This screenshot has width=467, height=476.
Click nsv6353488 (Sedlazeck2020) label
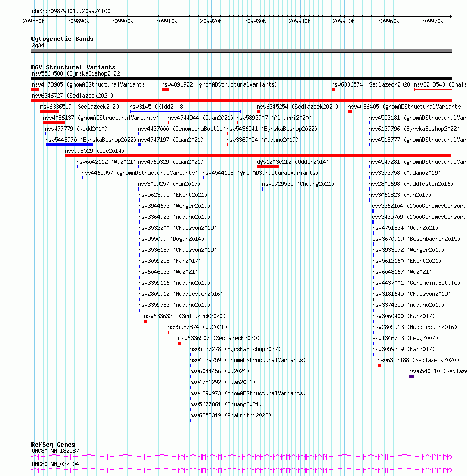pyautogui.click(x=418, y=360)
